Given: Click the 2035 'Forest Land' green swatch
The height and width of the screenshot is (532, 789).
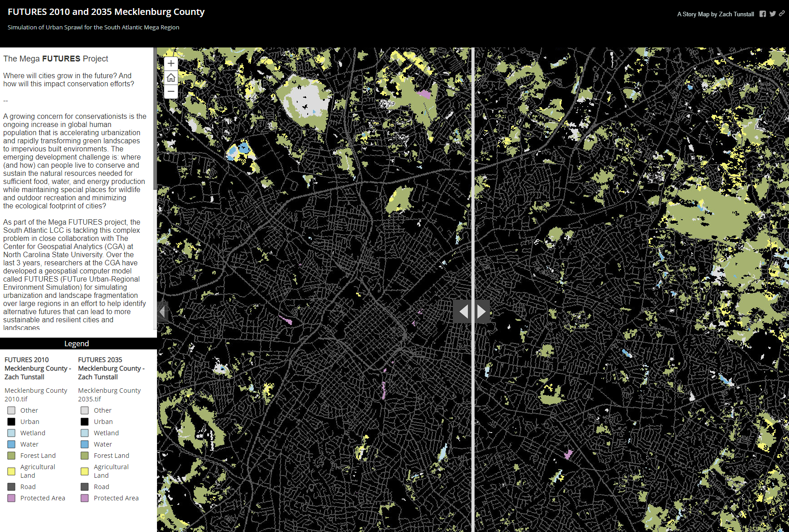Looking at the screenshot, I should (85, 456).
